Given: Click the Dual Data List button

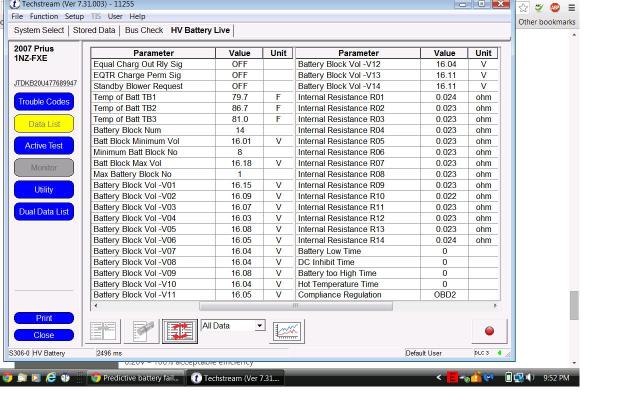Looking at the screenshot, I should (44, 212).
